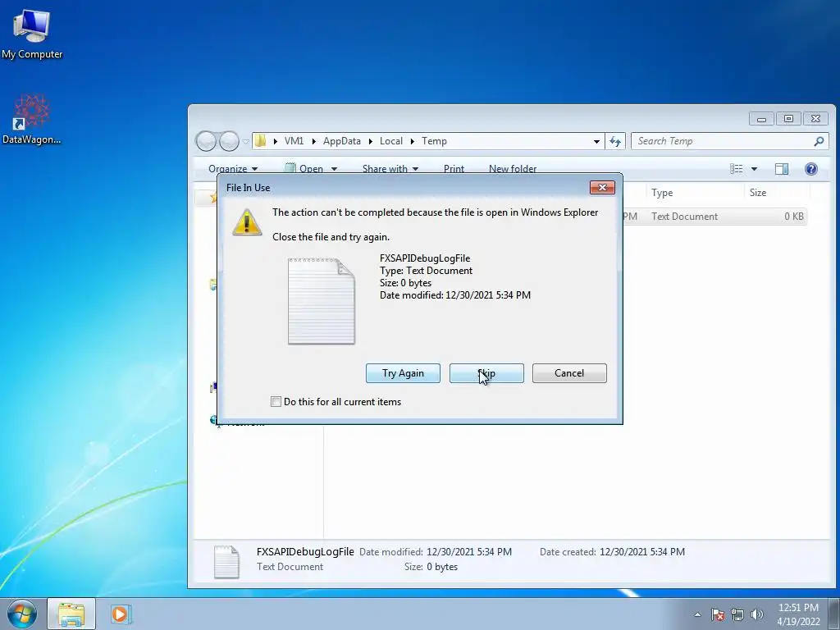The image size is (840, 630).
Task: Toggle the preview pane icon
Action: 782,169
